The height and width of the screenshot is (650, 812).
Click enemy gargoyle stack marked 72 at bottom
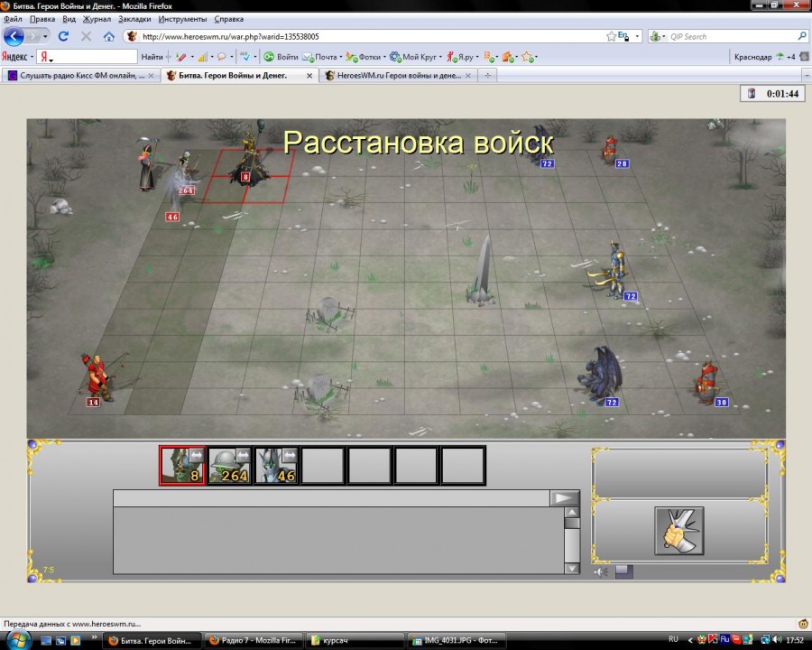pos(602,376)
